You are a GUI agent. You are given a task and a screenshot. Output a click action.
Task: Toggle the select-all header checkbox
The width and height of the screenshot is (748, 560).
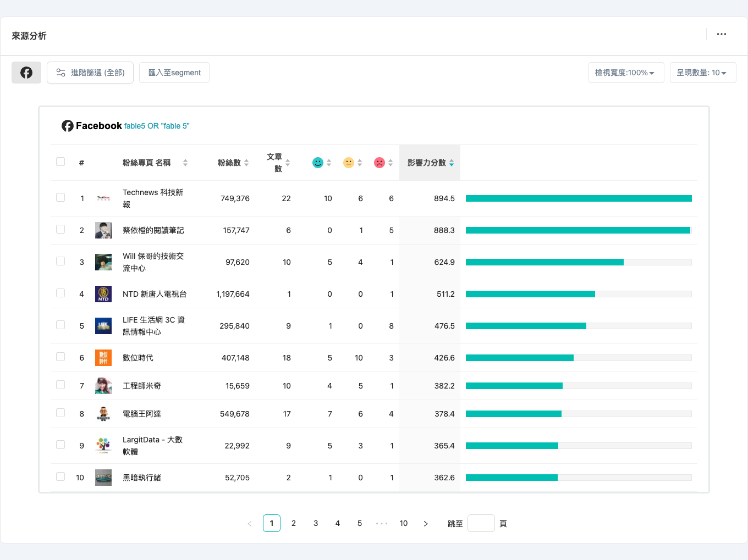[x=61, y=162]
